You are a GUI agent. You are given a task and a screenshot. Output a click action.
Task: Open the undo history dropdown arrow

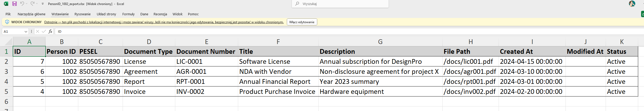tap(26, 4)
